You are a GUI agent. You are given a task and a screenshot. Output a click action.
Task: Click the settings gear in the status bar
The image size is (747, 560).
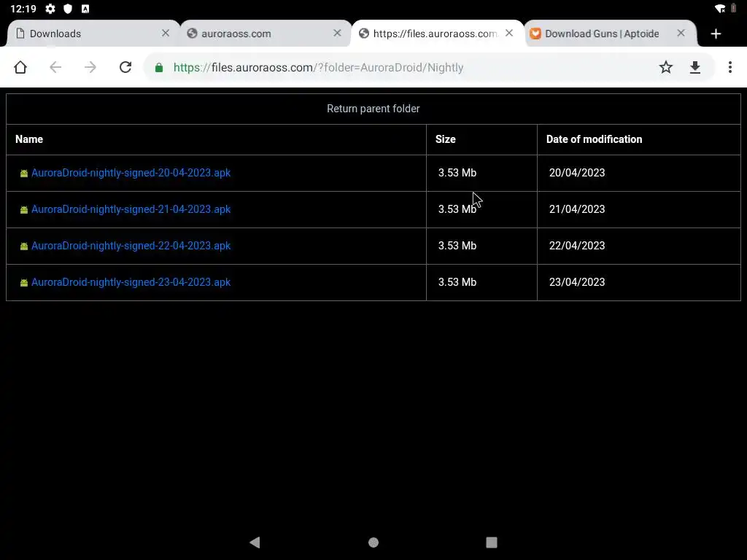(50, 9)
